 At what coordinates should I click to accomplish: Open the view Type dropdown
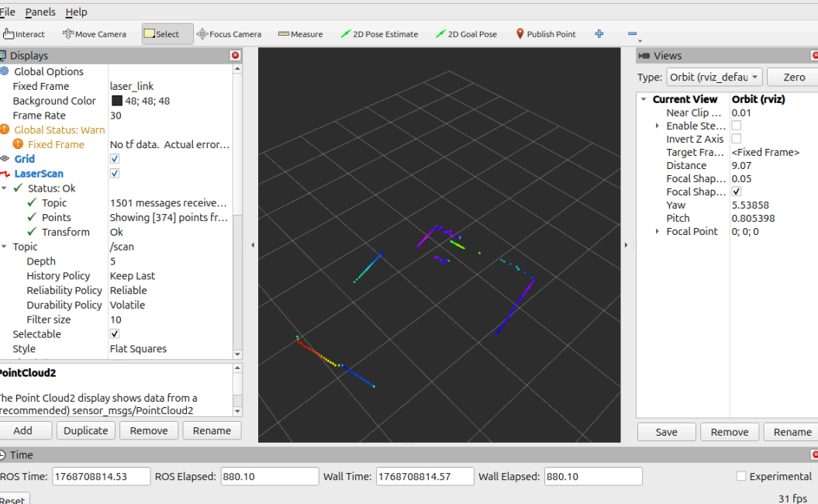(715, 78)
